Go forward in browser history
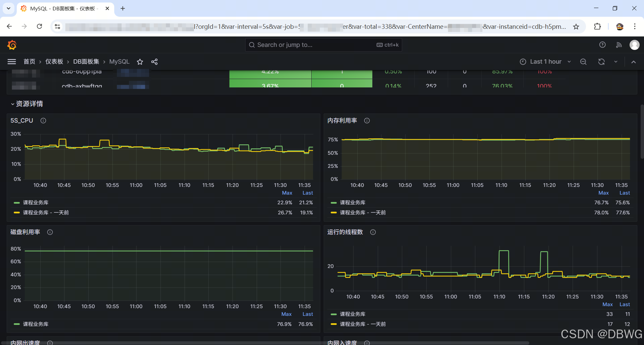644x345 pixels. 24,26
